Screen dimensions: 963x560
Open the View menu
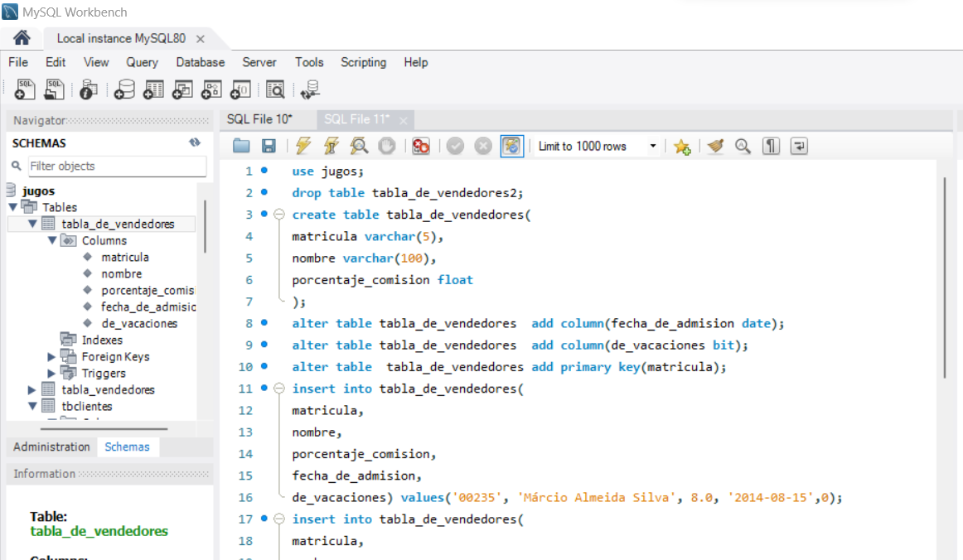pyautogui.click(x=96, y=62)
